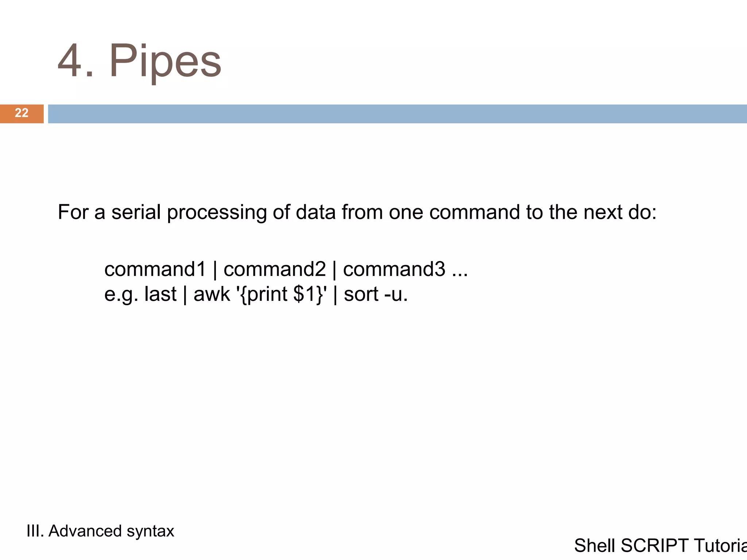The image size is (747, 560).
Task: Click the word 'awk' in example
Action: (212, 294)
